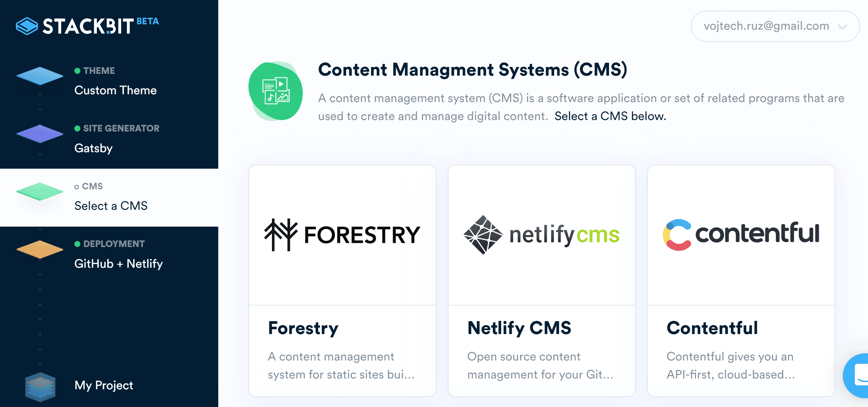This screenshot has height=407, width=868.
Task: Click the Netlify CMS logo image
Action: (541, 235)
